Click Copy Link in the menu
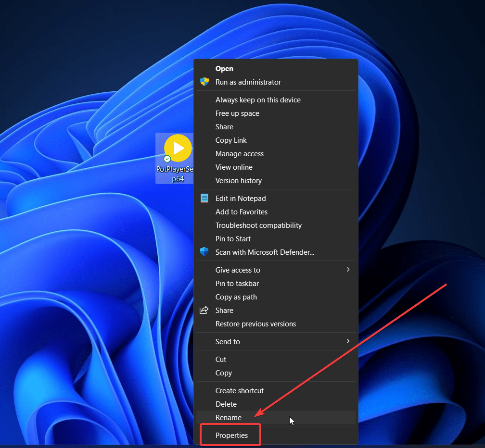 231,140
